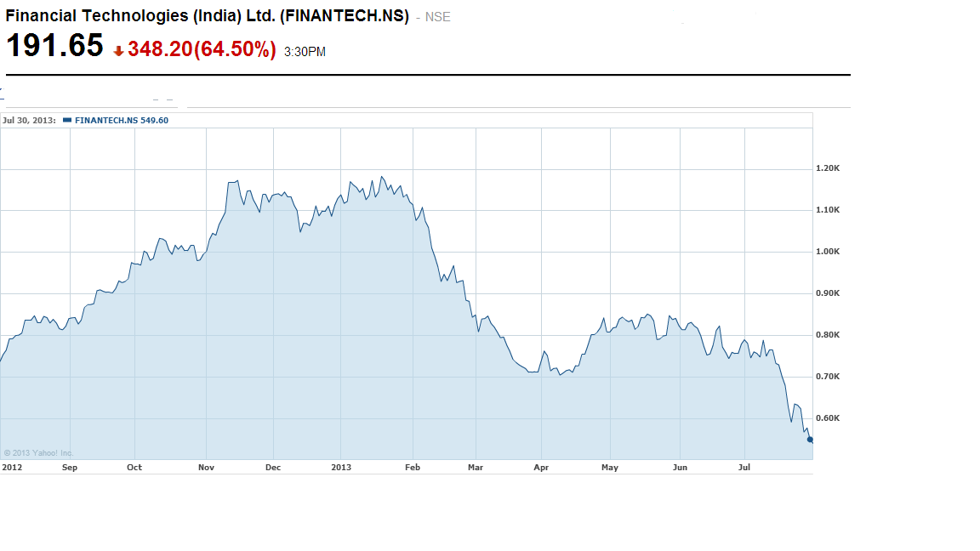The height and width of the screenshot is (551, 980).
Task: Click the Sep label on the time axis
Action: click(x=70, y=467)
